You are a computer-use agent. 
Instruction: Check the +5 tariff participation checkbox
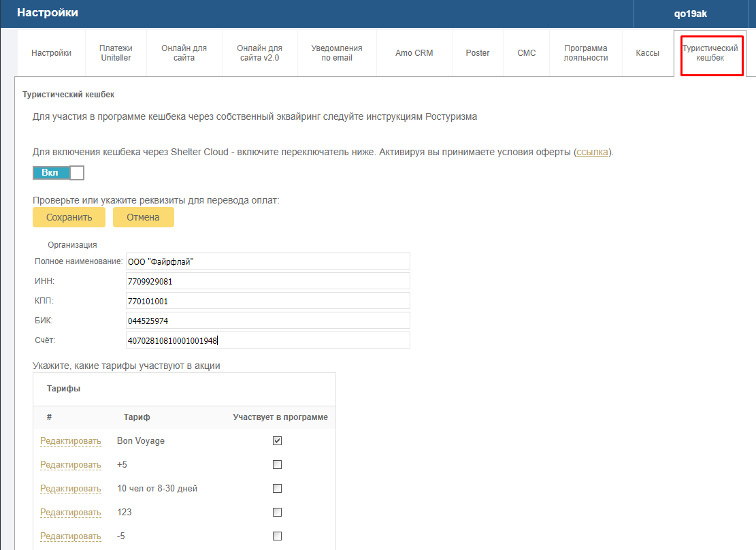point(277,465)
